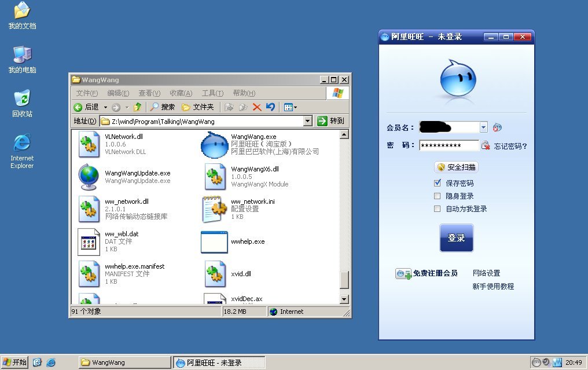Select the wwhelp.exe.manifest file icon
The width and height of the screenshot is (588, 370).
[89, 274]
